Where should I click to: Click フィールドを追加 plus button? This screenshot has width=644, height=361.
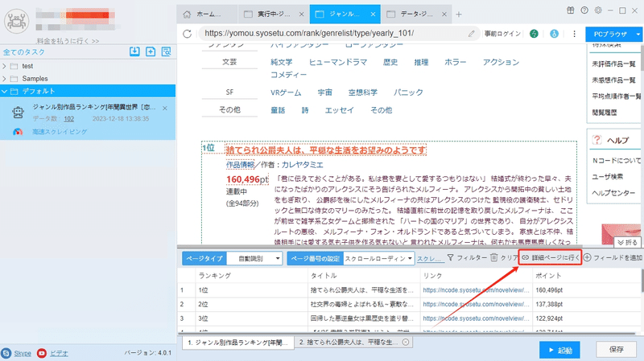click(x=613, y=257)
